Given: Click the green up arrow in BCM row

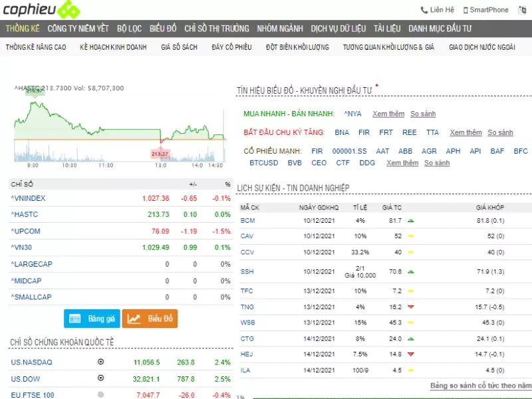Looking at the screenshot, I should (x=411, y=220).
